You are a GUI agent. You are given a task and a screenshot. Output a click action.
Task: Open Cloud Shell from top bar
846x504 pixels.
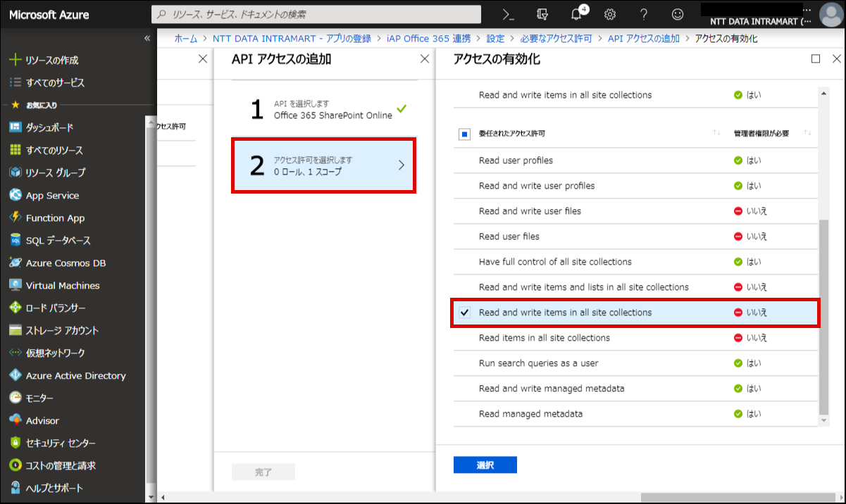tap(508, 14)
